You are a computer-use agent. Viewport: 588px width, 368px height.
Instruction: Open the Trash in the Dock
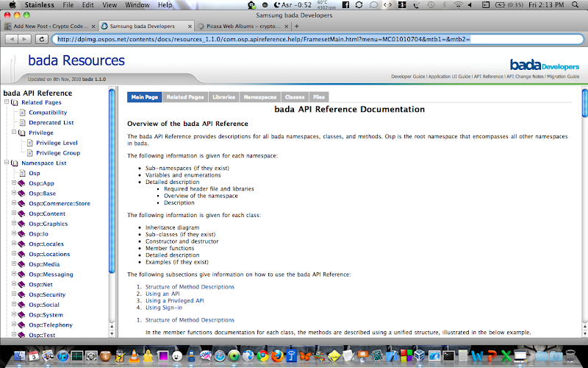coord(570,355)
